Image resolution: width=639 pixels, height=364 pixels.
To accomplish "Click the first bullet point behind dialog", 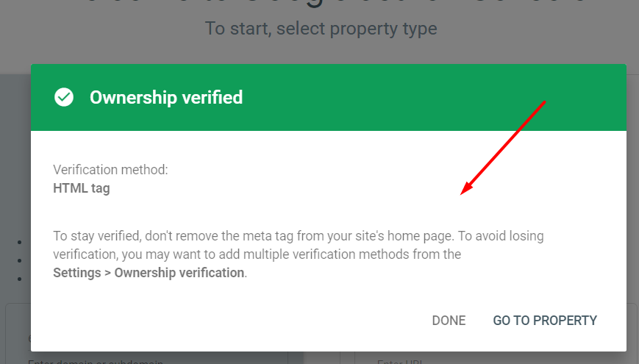I will [20, 243].
